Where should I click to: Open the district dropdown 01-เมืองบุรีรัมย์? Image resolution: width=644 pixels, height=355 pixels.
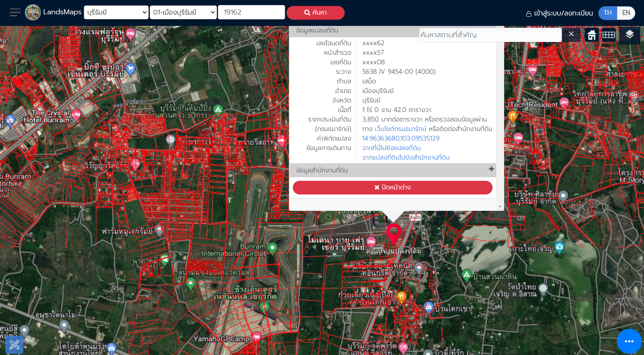coord(183,13)
